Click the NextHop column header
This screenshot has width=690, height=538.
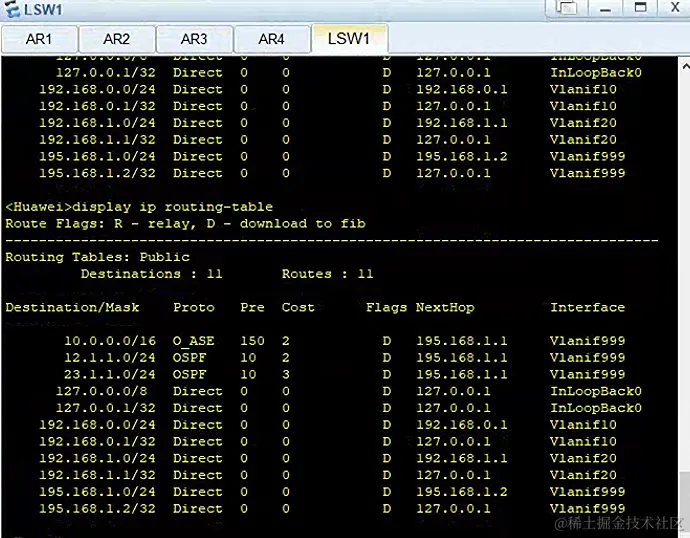pos(445,307)
